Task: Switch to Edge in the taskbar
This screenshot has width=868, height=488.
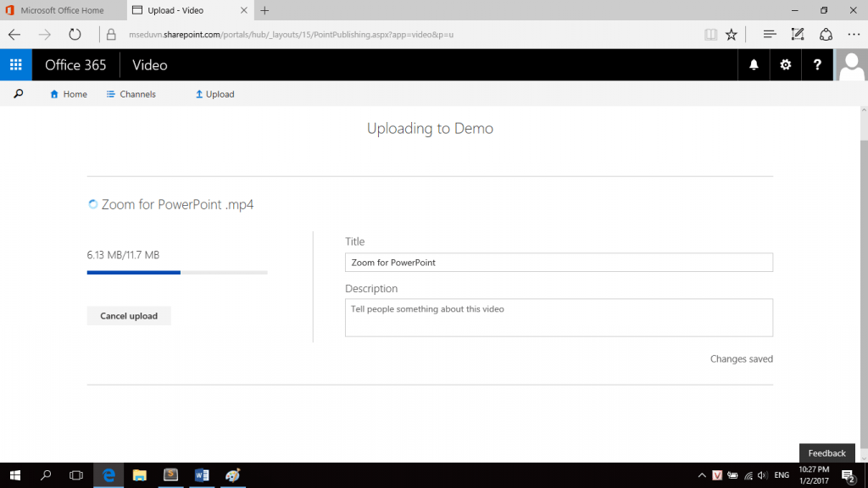Action: 108,475
